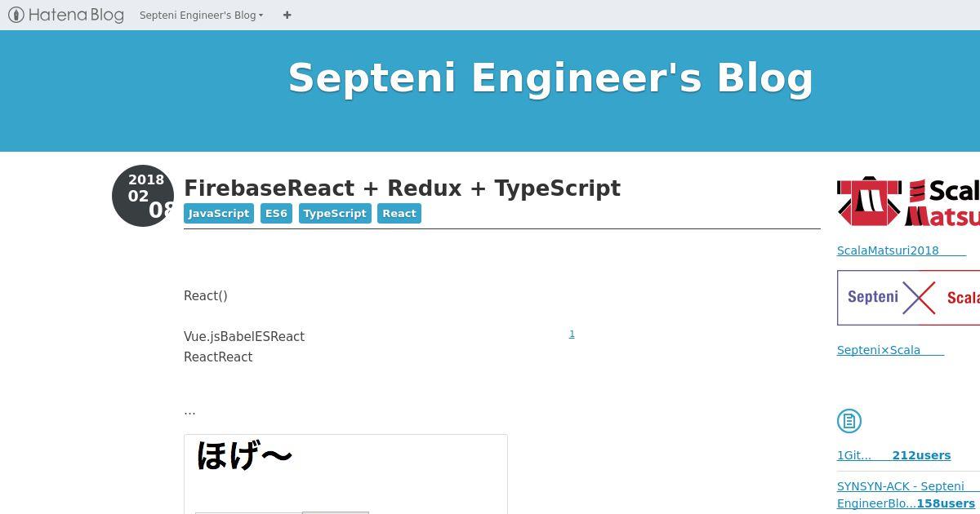
Task: Open the Septeni Engineer's Blog header title
Action: [x=550, y=78]
